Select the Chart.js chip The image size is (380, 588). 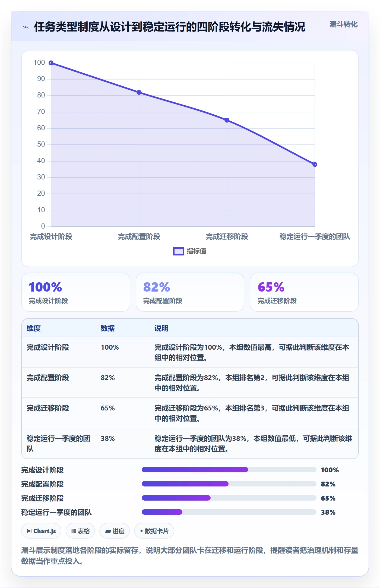[41, 531]
